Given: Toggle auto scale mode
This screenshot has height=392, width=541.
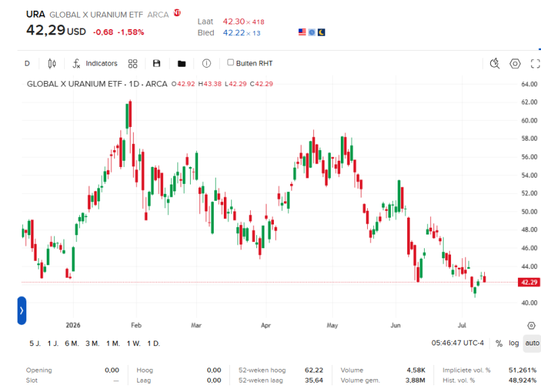Looking at the screenshot, I should click(532, 343).
